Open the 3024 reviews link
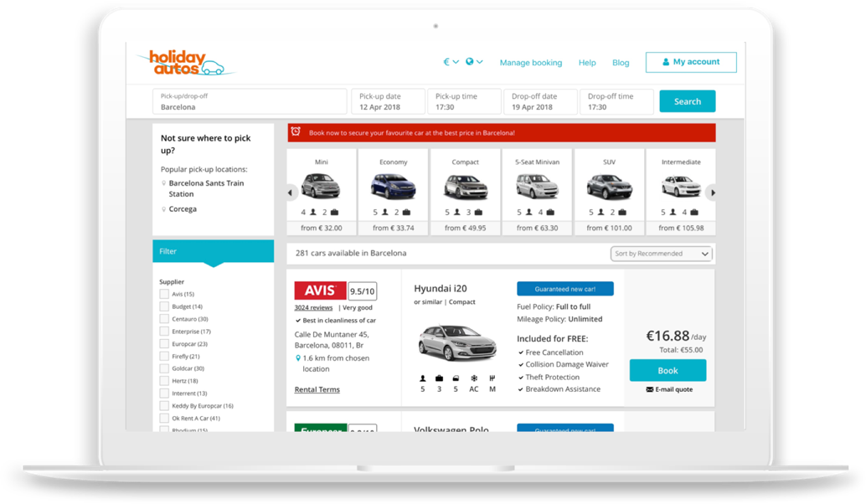Image resolution: width=866 pixels, height=504 pixels. point(313,307)
